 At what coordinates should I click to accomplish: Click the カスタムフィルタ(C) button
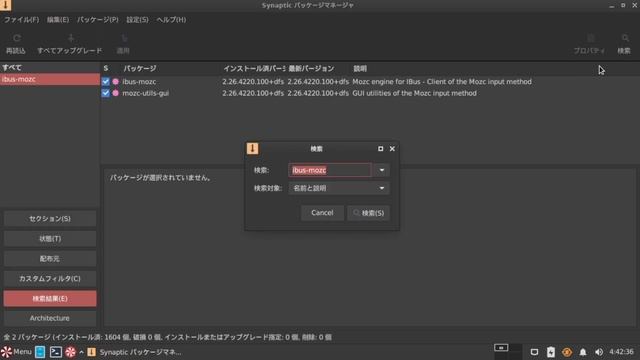tap(50, 279)
